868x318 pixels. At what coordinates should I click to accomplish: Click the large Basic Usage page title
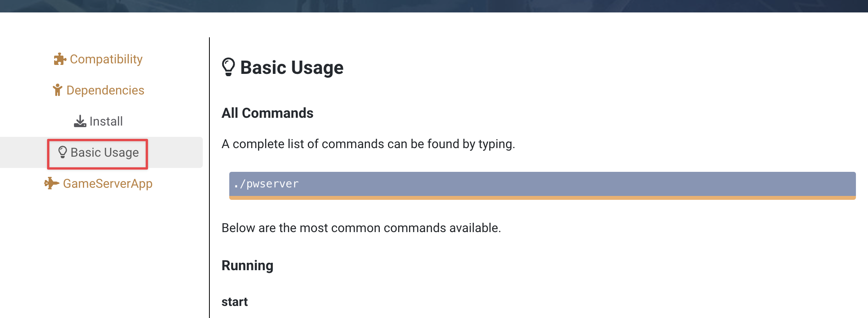[x=292, y=68]
